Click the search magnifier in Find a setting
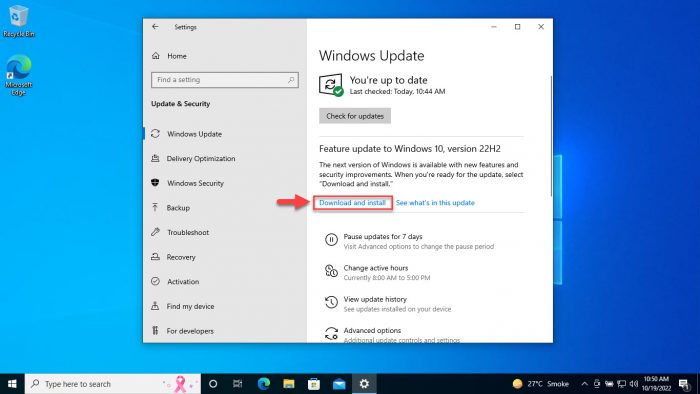This screenshot has width=700, height=394. tap(291, 80)
